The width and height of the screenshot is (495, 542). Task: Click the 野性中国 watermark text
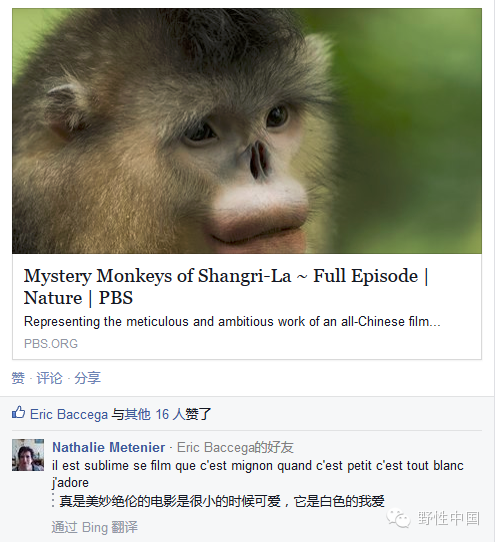[449, 518]
